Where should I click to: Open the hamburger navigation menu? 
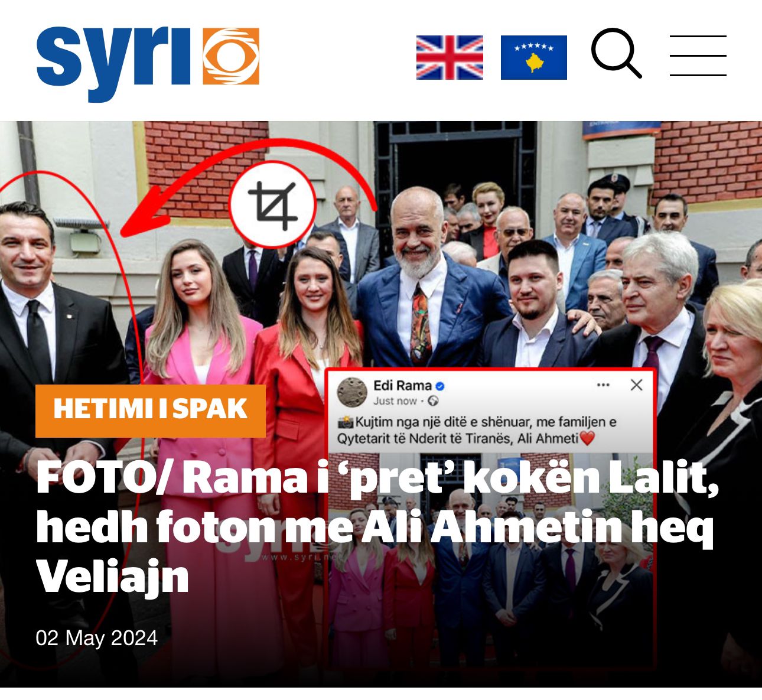coord(698,56)
